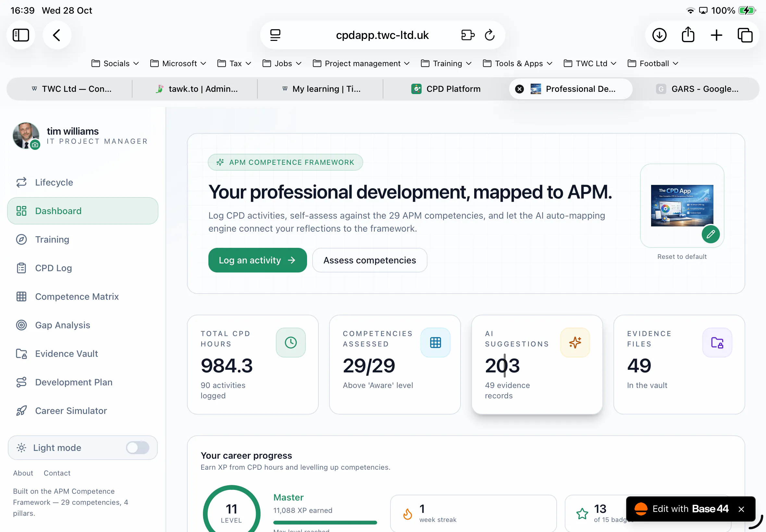Viewport: 766px width, 532px height.
Task: Go back with the browser back arrow
Action: point(57,35)
